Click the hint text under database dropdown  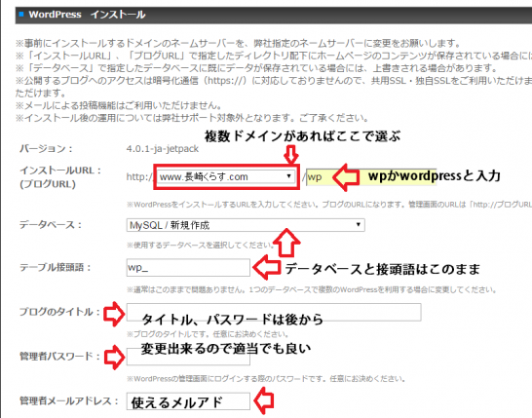click(200, 245)
